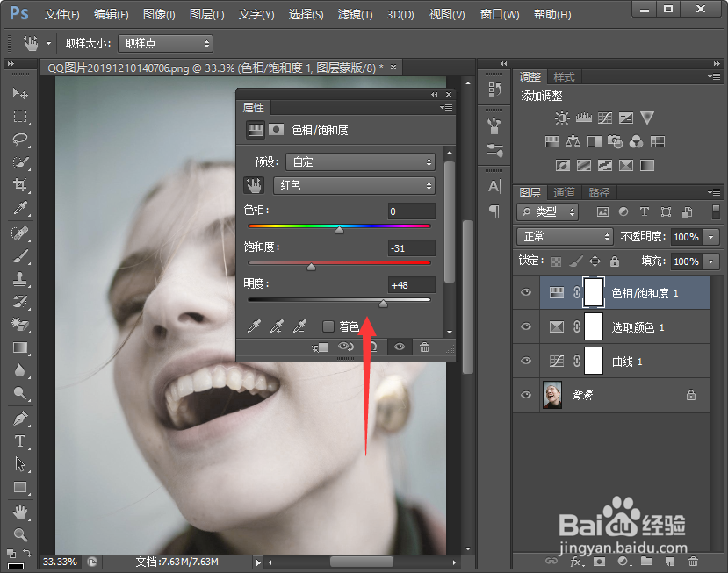Screen dimensions: 728x573
Task: Open the File menu
Action: coord(61,14)
